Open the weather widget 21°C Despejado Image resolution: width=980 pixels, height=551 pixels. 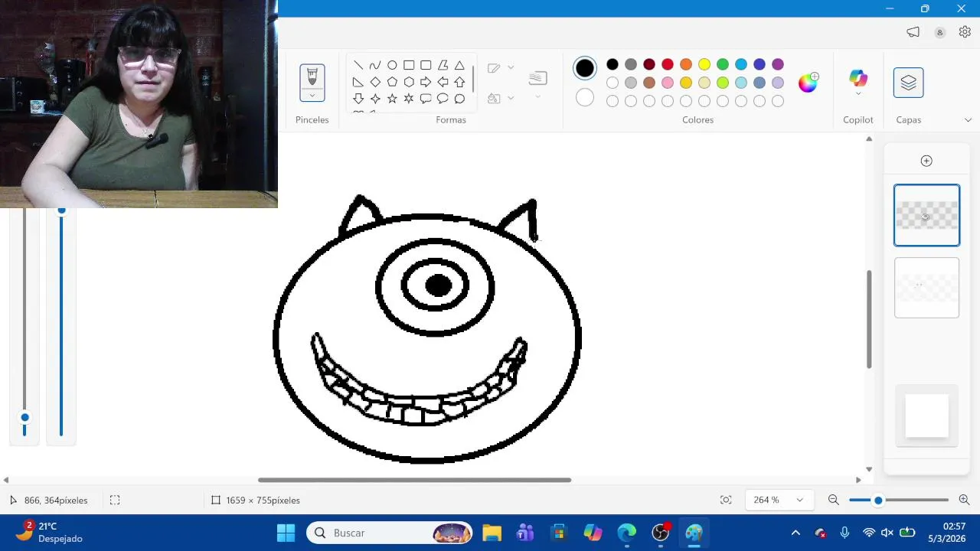[x=50, y=532]
